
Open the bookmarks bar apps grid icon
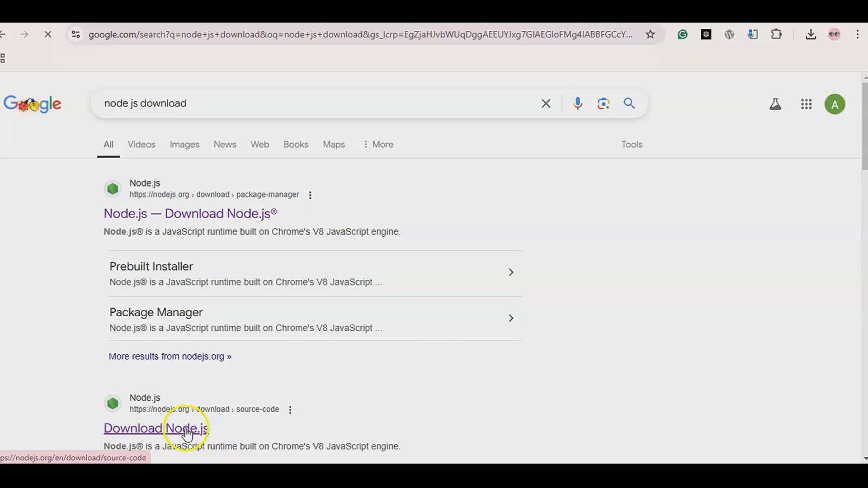3,58
